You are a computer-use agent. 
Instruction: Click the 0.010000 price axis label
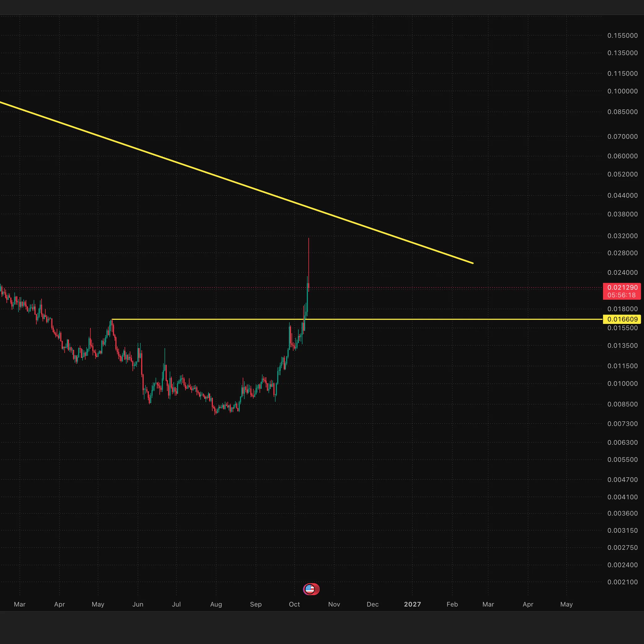(x=622, y=384)
